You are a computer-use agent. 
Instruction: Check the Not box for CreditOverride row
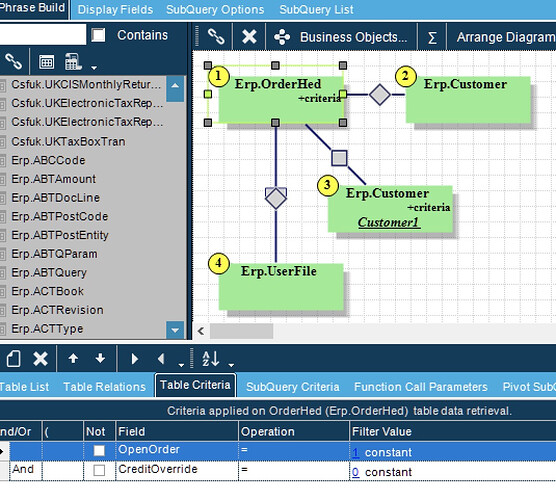(99, 471)
